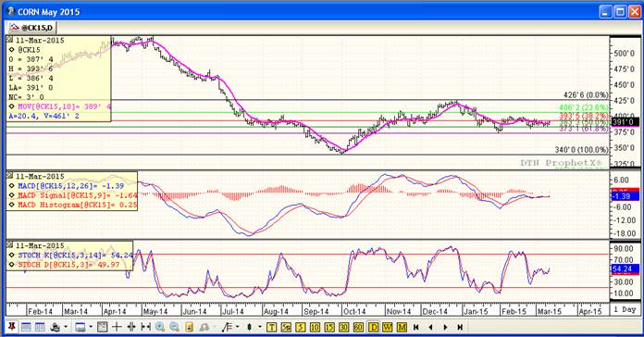
Task: Click the horizontal compress/expand bar-spacing icon
Action: (145, 327)
